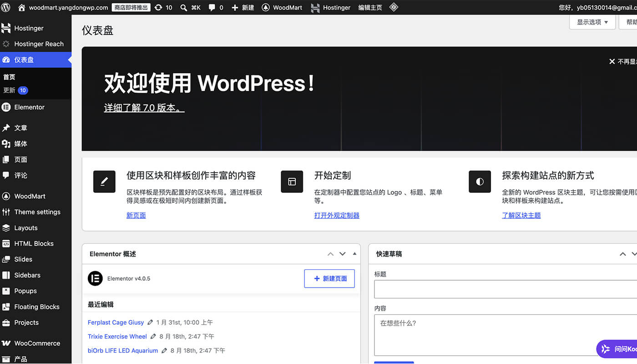Open biOrb LIFE LED Aquarium link

(123, 351)
